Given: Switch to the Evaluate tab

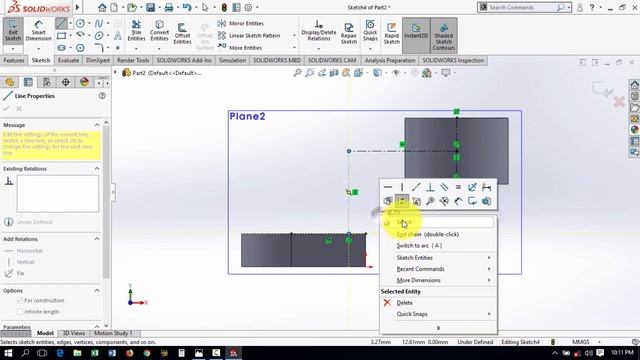Looking at the screenshot, I should [x=68, y=60].
